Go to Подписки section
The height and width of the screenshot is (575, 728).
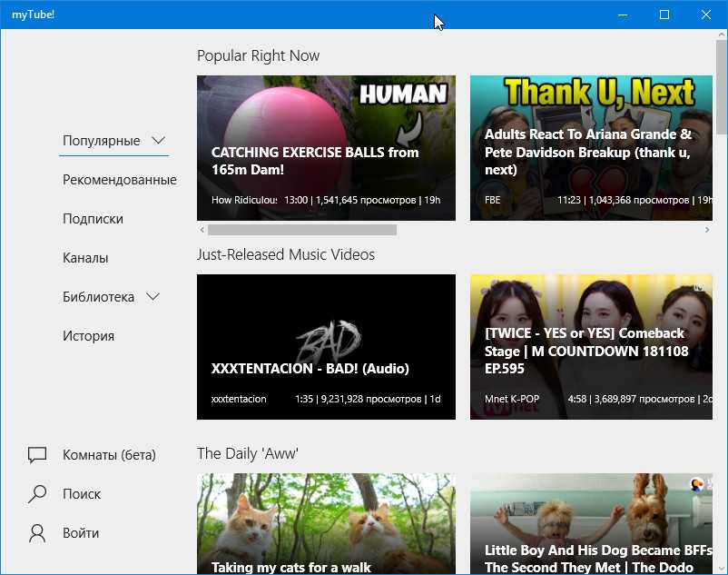[93, 219]
